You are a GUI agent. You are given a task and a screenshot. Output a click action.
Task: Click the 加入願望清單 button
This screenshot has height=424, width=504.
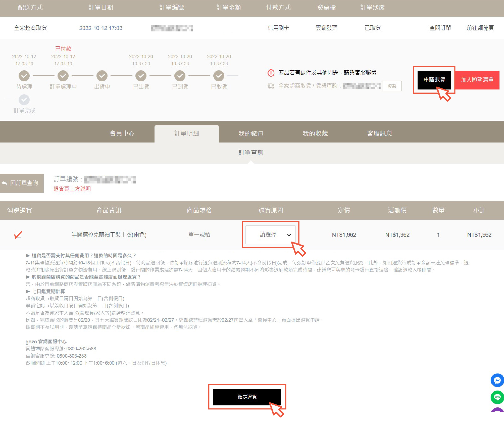pyautogui.click(x=477, y=80)
